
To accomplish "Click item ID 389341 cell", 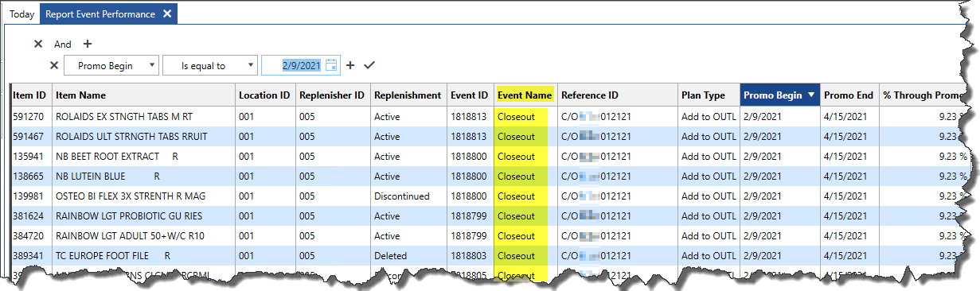I will click(30, 256).
